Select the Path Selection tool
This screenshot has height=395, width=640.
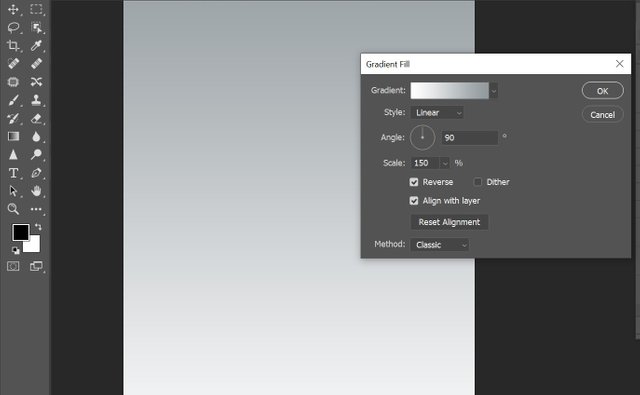click(x=13, y=191)
